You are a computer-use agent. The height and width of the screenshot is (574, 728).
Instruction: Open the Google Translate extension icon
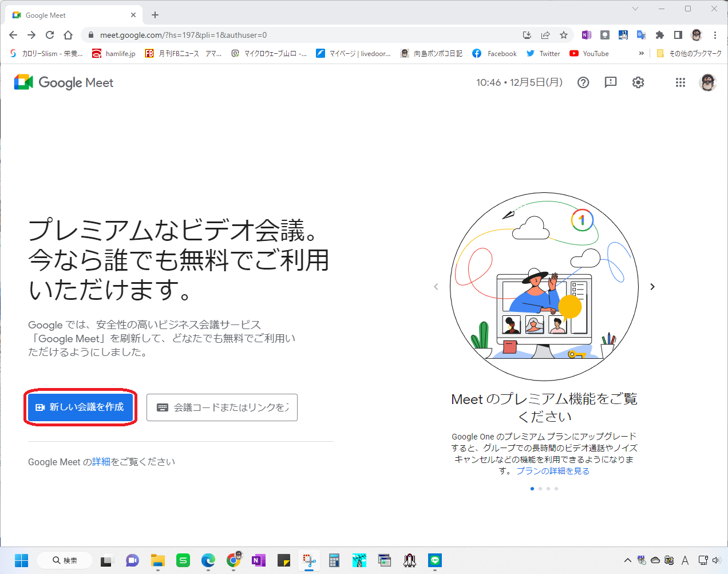pos(642,35)
